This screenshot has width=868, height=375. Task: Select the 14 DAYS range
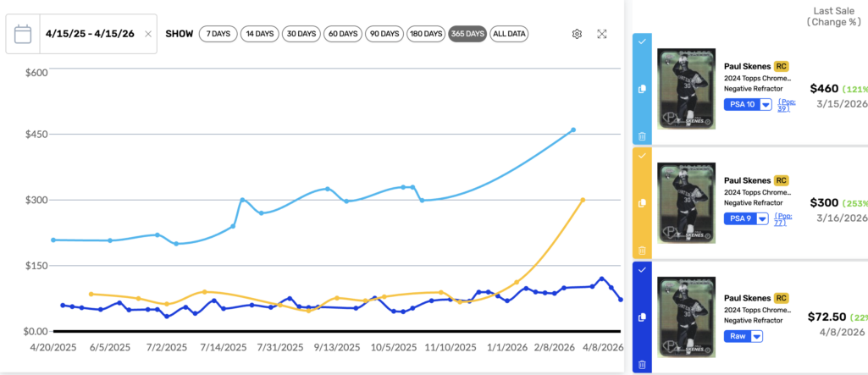[x=260, y=34]
